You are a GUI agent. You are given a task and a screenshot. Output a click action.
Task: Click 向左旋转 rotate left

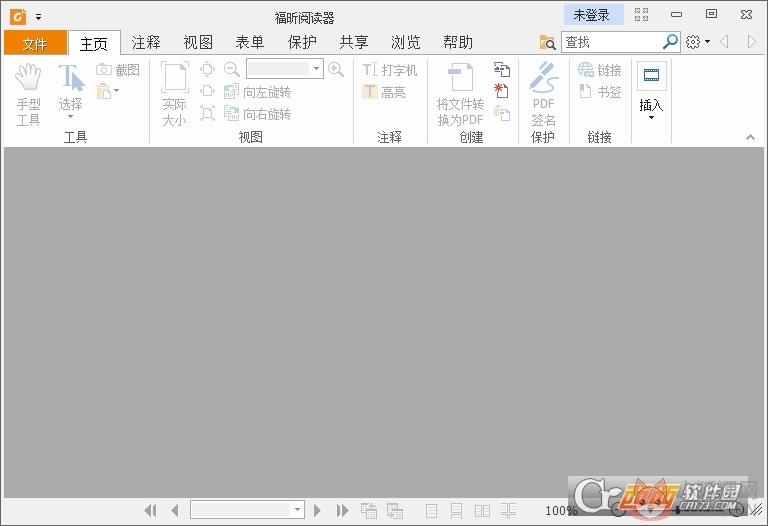coord(258,92)
